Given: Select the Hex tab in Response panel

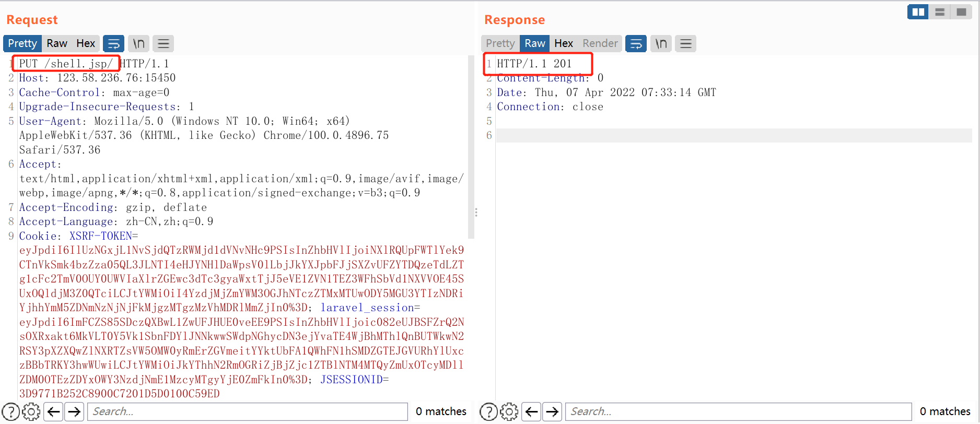Looking at the screenshot, I should click(x=564, y=43).
